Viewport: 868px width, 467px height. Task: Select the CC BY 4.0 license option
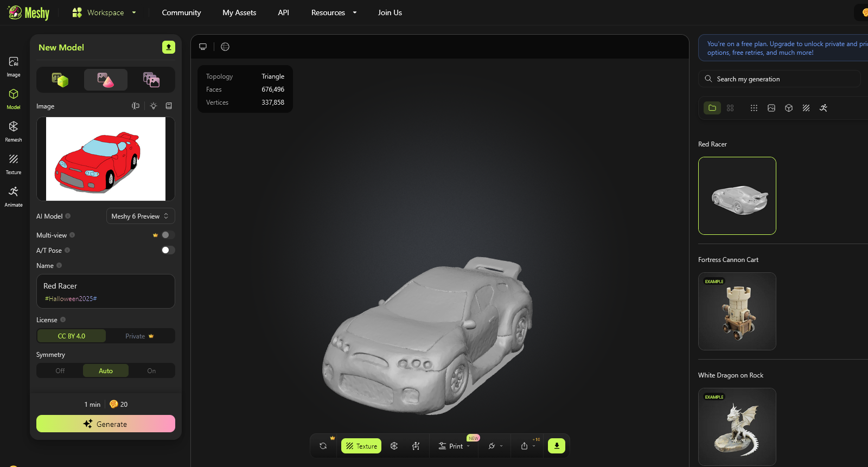[72, 336]
